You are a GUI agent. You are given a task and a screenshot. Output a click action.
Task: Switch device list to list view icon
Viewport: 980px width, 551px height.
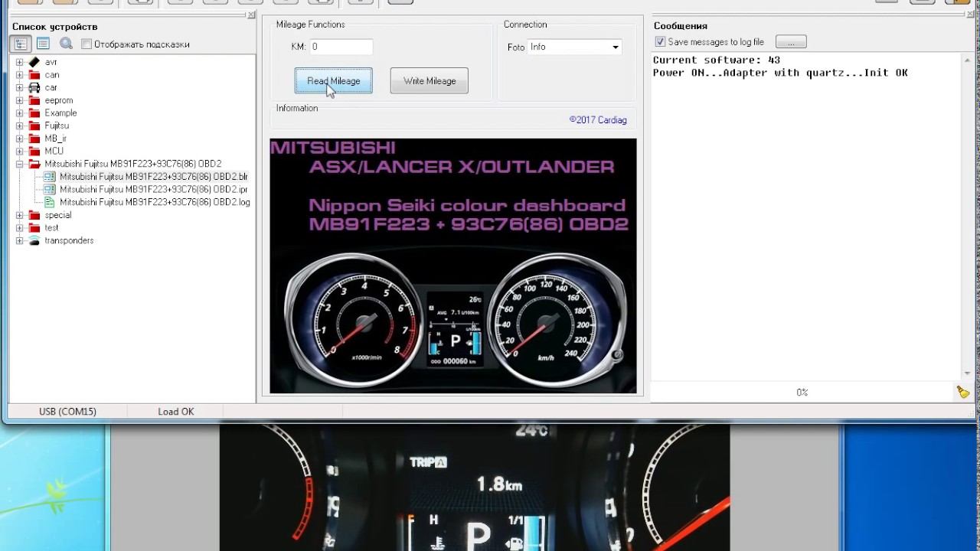[x=44, y=44]
